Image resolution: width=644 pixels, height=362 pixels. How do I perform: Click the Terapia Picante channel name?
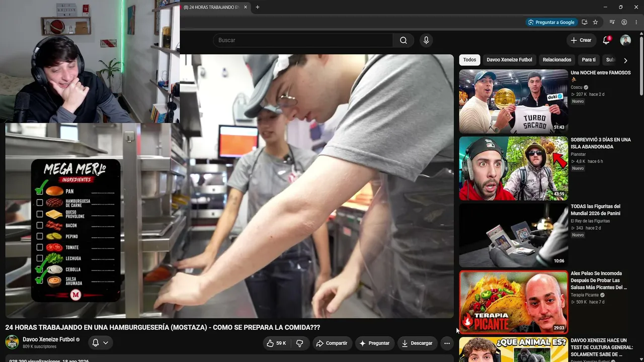[x=585, y=295]
